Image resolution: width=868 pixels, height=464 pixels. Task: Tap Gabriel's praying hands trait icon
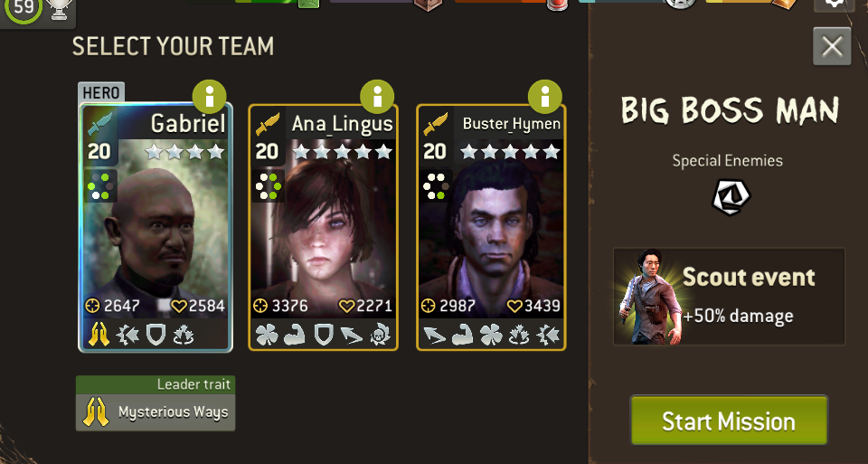pyautogui.click(x=99, y=335)
